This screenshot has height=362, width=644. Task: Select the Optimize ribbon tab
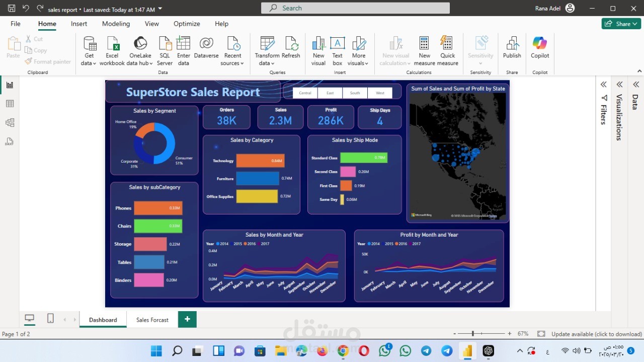coord(187,24)
